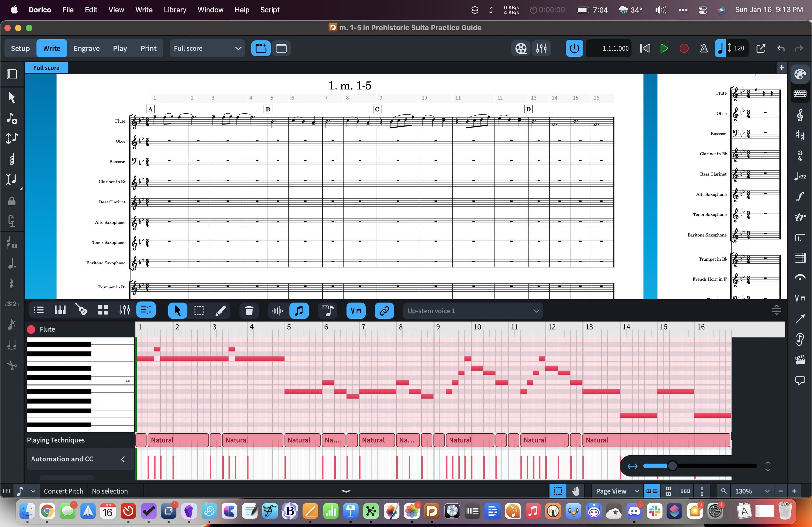Click the Engrave mode tab
Viewport: 812px width, 527px height.
point(86,48)
